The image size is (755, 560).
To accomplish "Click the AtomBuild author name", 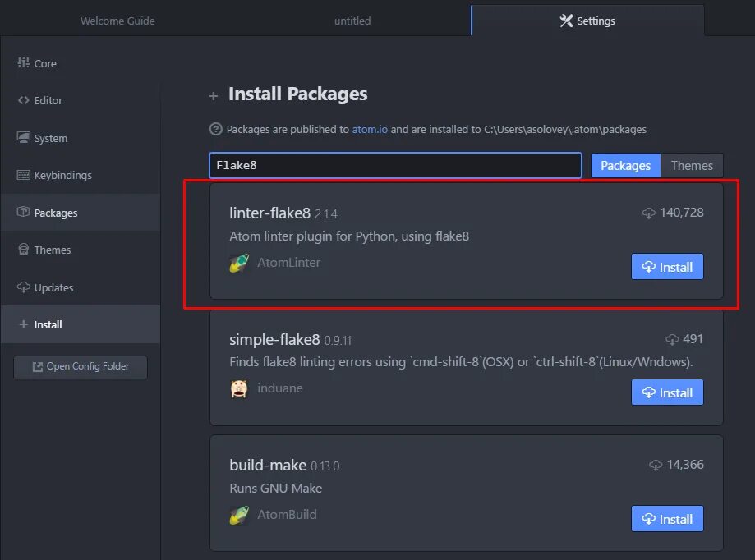I will click(x=287, y=515).
